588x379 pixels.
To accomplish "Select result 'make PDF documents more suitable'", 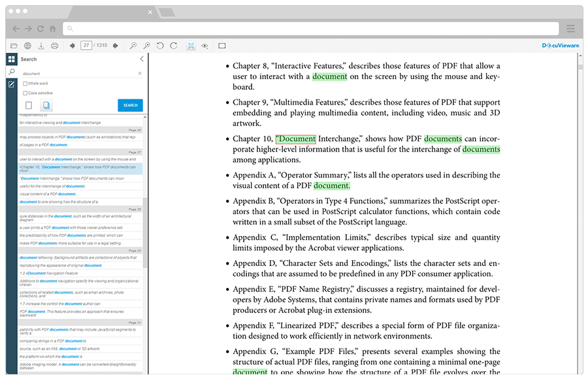I will [80, 243].
